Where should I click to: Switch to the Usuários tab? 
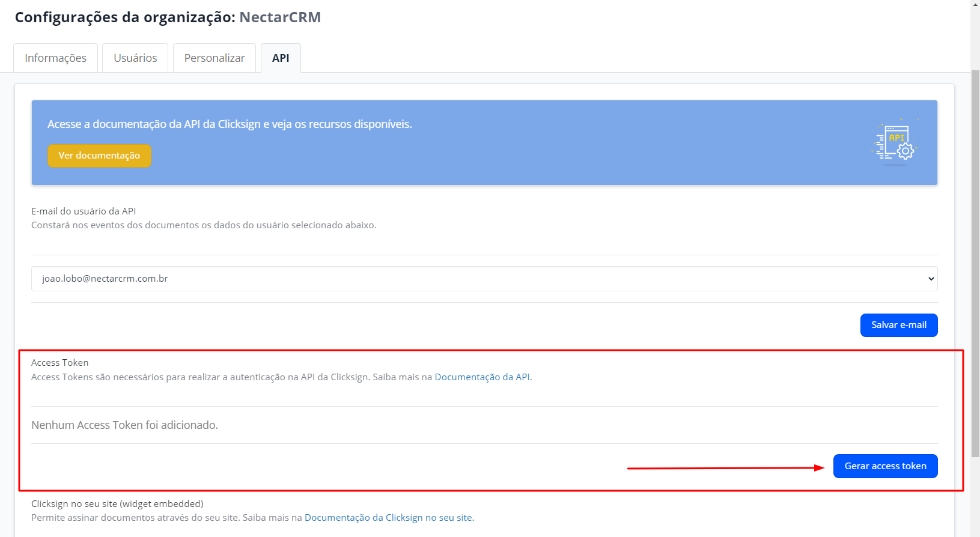tap(135, 58)
